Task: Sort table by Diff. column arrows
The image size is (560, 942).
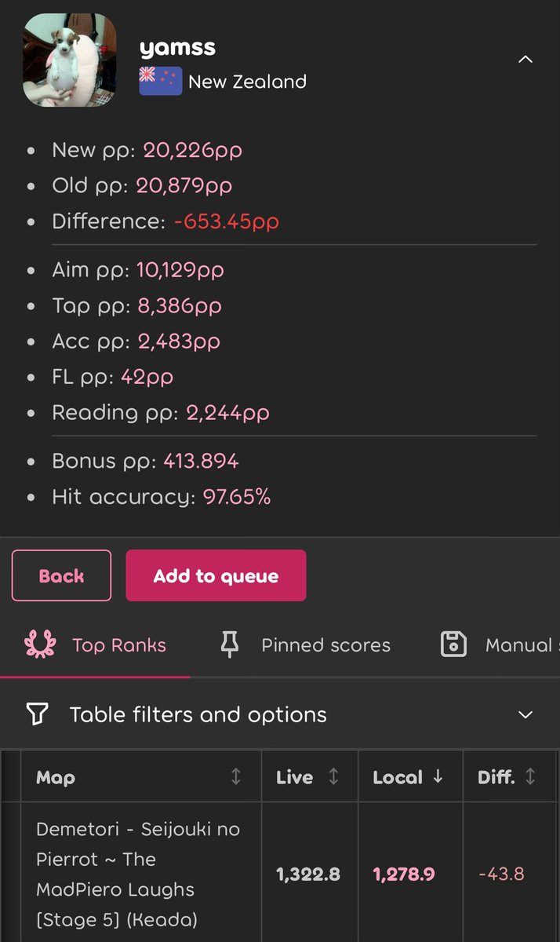Action: coord(530,776)
